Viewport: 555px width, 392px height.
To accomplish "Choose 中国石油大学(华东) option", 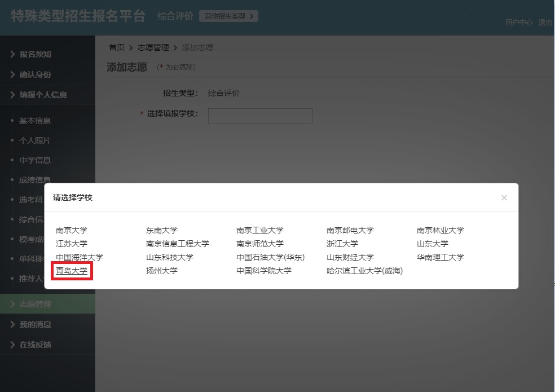I will pyautogui.click(x=270, y=257).
